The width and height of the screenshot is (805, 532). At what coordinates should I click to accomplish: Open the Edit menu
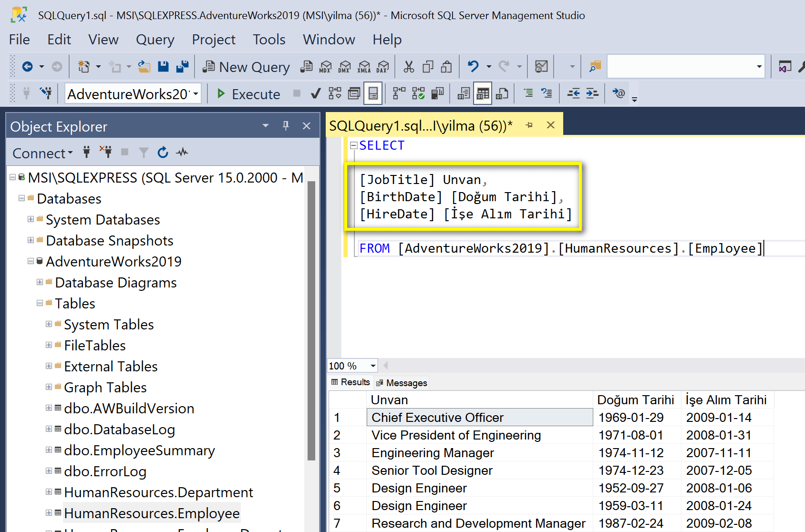(59, 40)
